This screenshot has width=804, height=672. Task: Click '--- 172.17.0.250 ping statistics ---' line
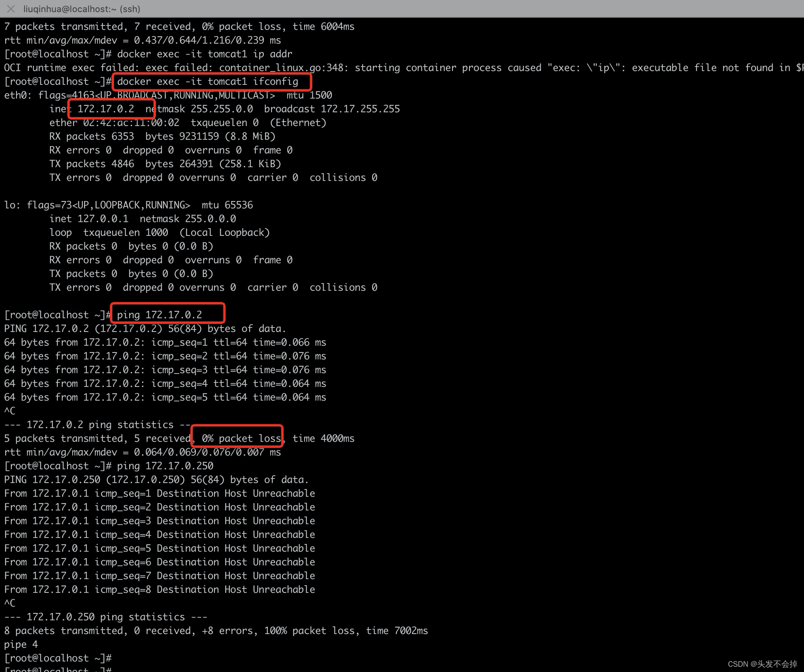pos(106,617)
